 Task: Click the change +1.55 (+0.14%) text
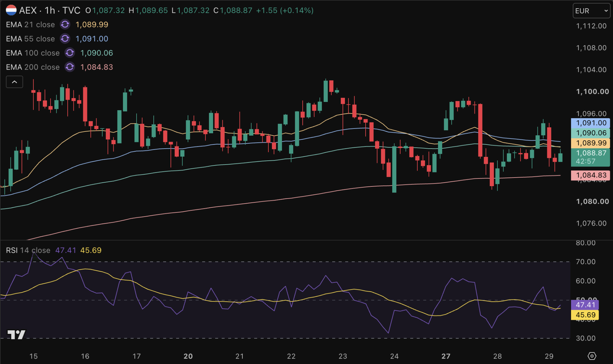coord(285,10)
